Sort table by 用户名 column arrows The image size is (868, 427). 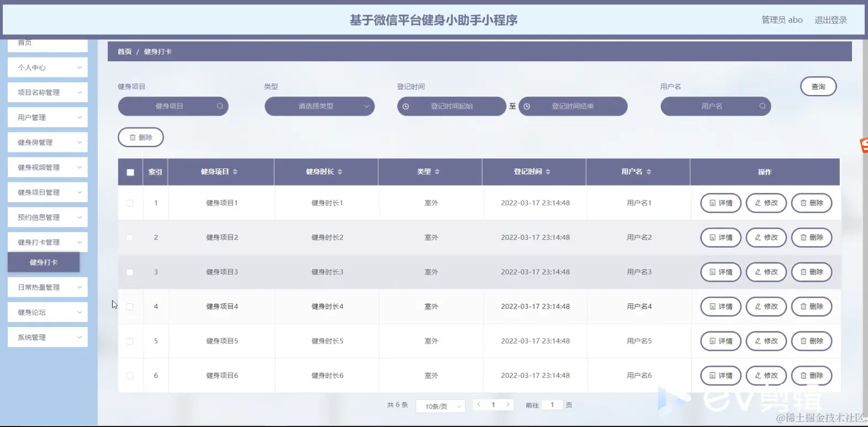pos(649,172)
